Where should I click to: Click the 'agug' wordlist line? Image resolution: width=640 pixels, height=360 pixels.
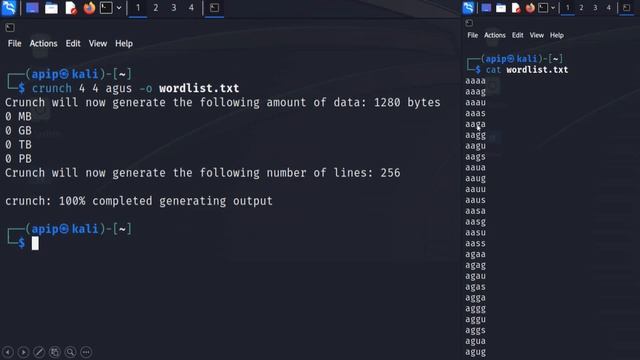(476, 352)
